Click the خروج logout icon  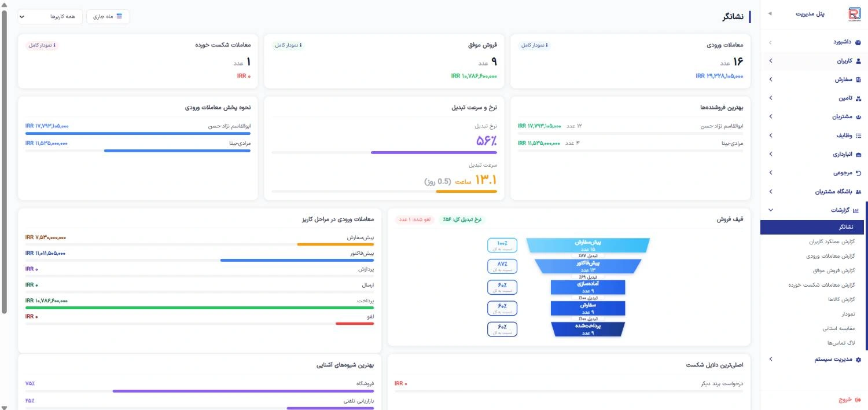coord(858,400)
